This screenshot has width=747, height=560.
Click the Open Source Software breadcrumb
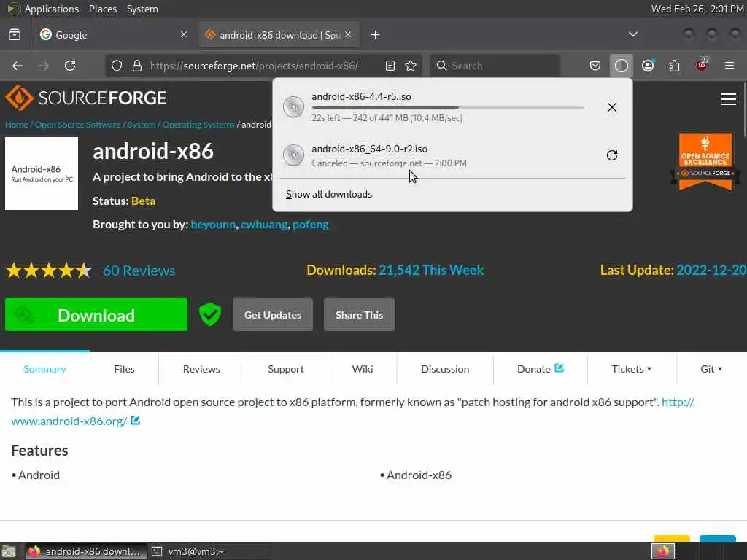(x=77, y=125)
